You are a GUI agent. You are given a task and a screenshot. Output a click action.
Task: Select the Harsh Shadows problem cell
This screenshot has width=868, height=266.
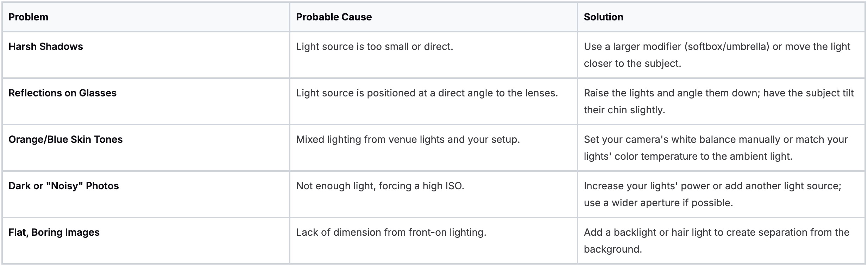click(46, 46)
